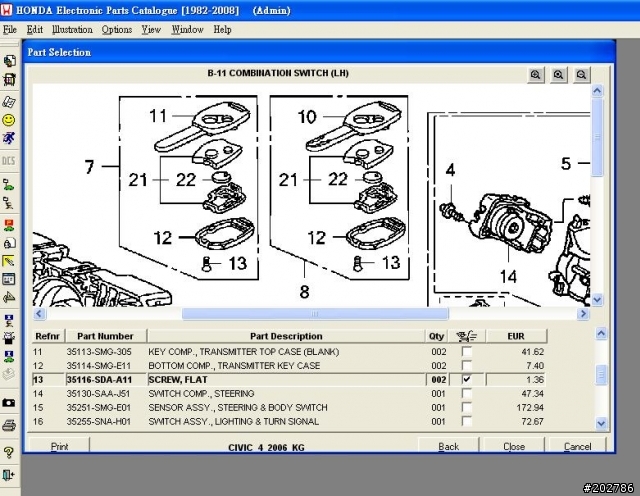Click the camera snapshot icon
This screenshot has height=496, width=640.
(9, 403)
